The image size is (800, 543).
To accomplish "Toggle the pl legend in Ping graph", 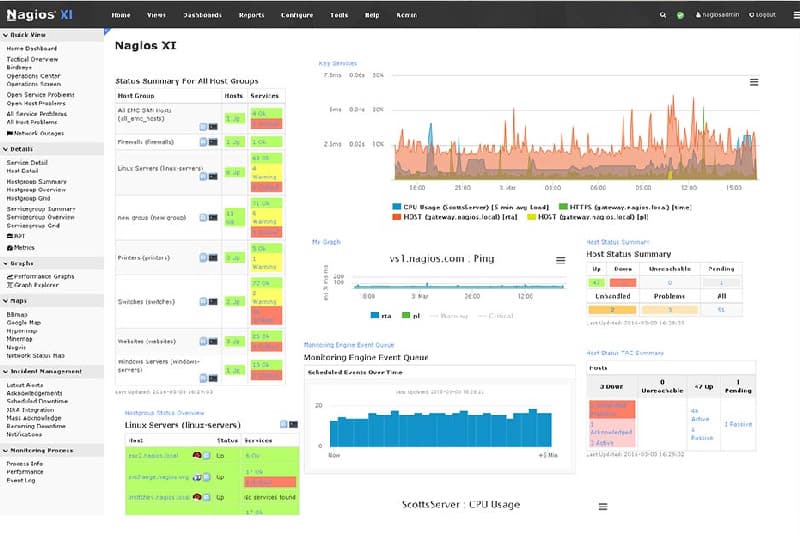I will coord(411,315).
